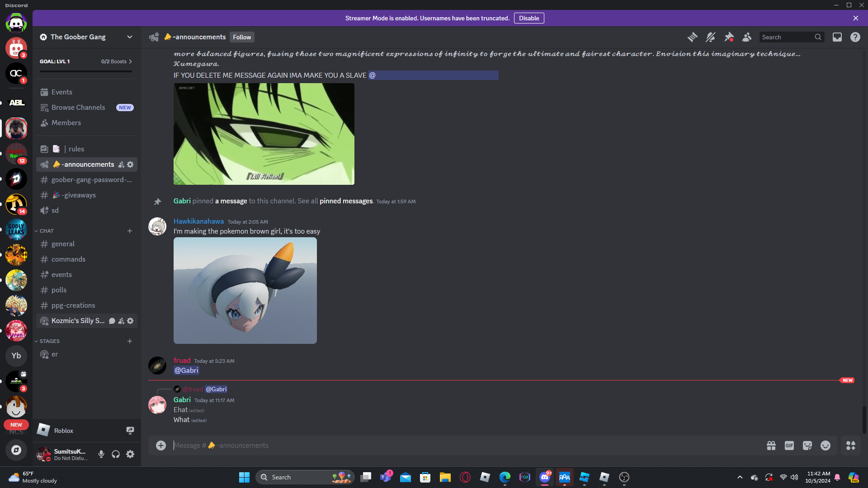Screen dimensions: 868x488
Task: Toggle the member list visibility
Action: tap(747, 37)
